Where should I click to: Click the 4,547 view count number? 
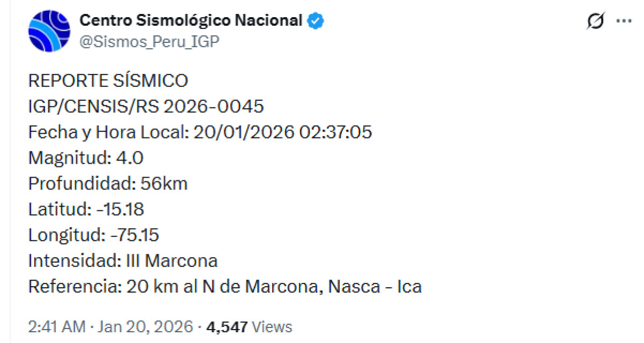coord(227,326)
